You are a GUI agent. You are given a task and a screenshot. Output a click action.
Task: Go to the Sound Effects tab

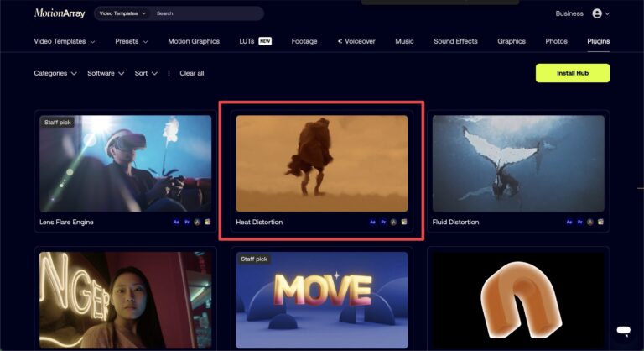coord(457,41)
